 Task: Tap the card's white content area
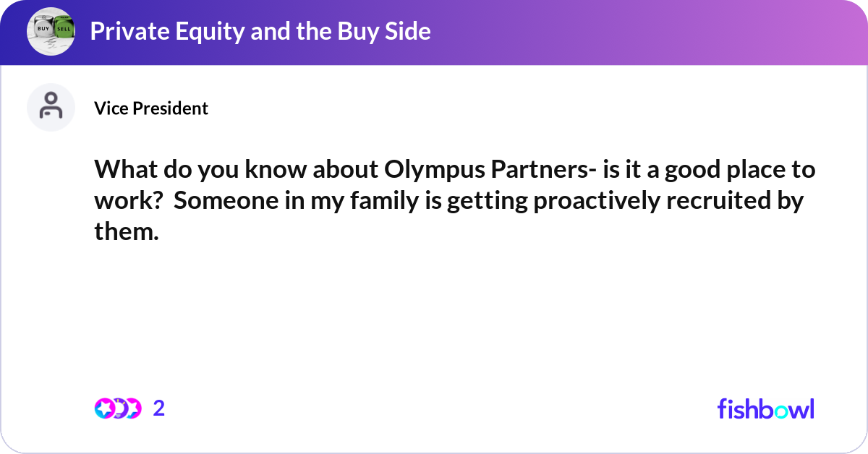coord(434,311)
